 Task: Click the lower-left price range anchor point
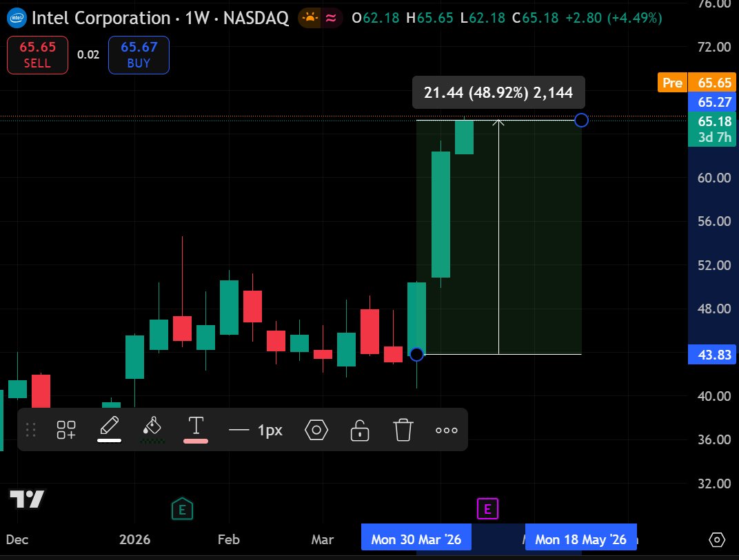416,354
